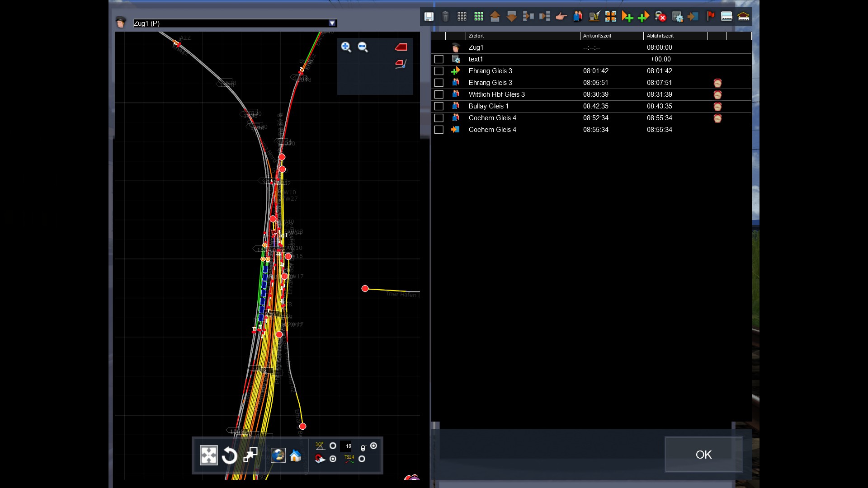868x488 pixels.
Task: Click the globe world view icon
Action: pyautogui.click(x=278, y=455)
